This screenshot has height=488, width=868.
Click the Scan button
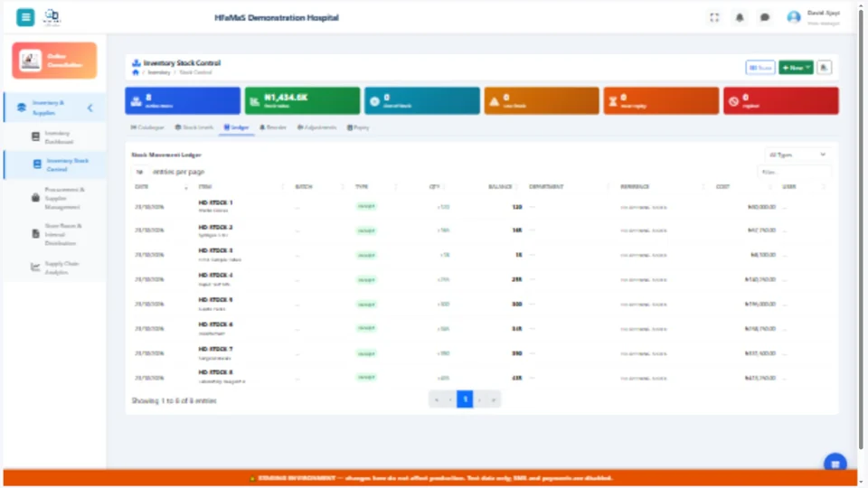click(x=760, y=68)
